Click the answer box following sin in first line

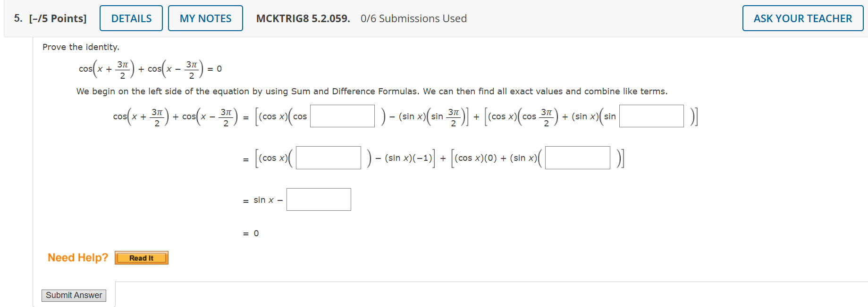click(x=651, y=116)
